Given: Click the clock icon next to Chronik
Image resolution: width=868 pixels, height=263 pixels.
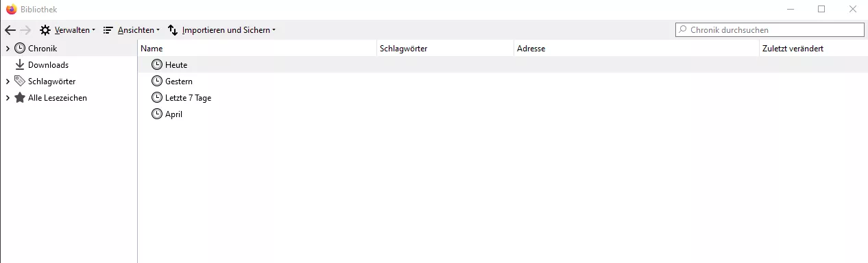Looking at the screenshot, I should pos(20,49).
